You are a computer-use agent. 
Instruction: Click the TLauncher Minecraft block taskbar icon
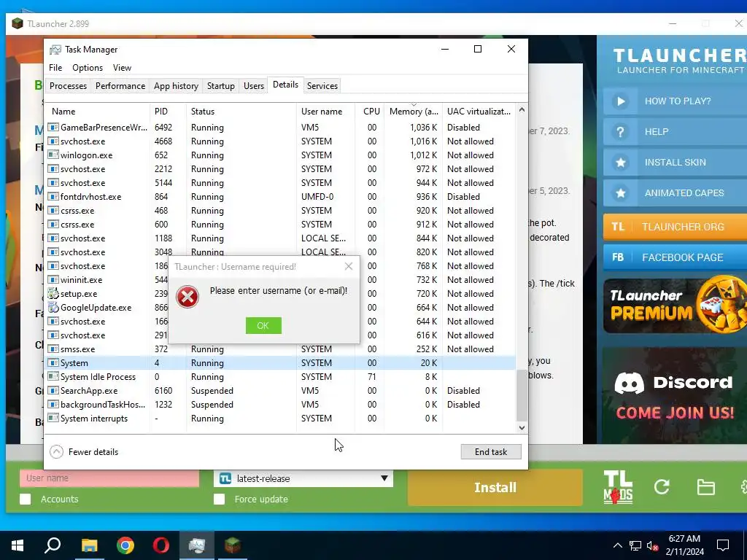233,545
